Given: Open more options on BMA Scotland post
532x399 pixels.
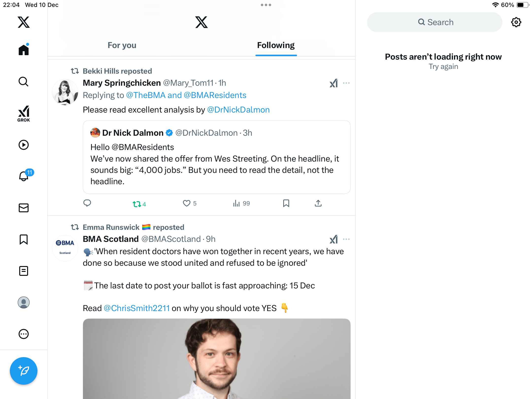Looking at the screenshot, I should [346, 239].
